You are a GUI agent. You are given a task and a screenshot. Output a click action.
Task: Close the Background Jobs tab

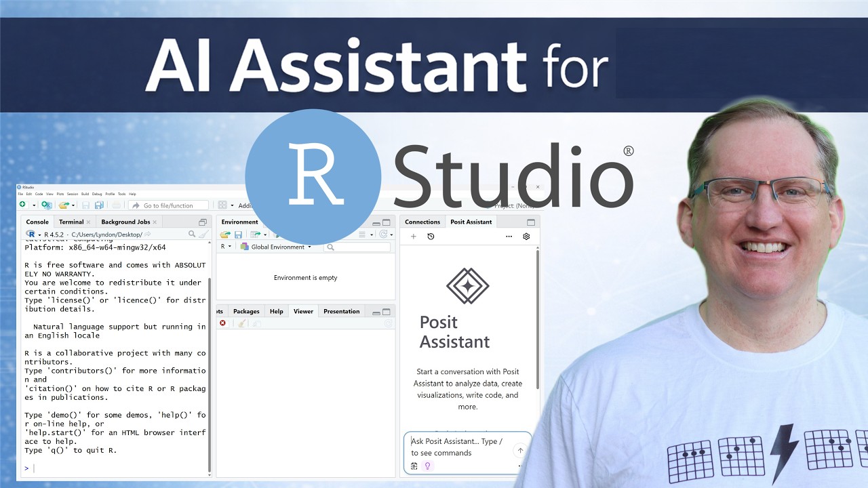[x=155, y=222]
